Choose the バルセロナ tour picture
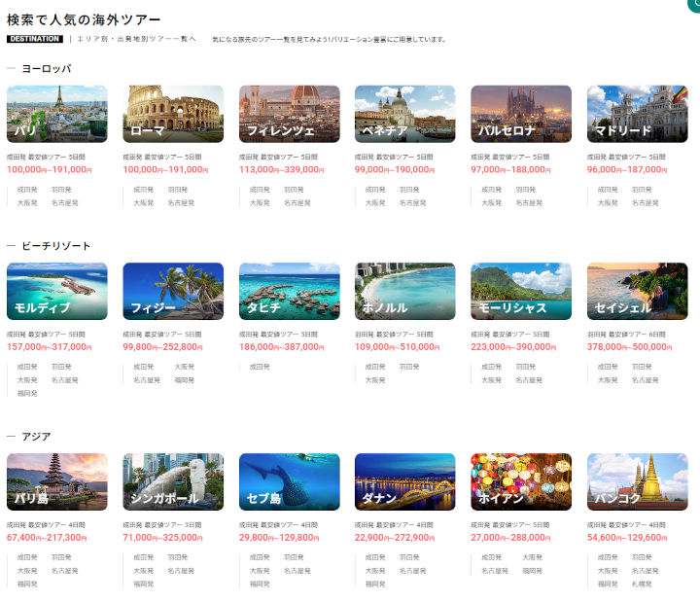 click(521, 114)
